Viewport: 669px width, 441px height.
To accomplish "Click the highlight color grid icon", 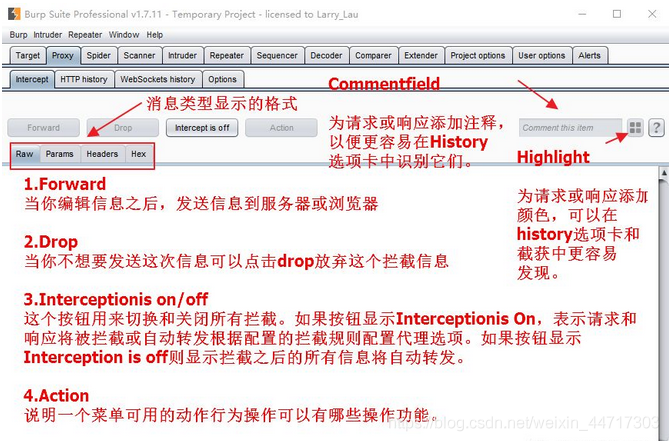I will 634,128.
